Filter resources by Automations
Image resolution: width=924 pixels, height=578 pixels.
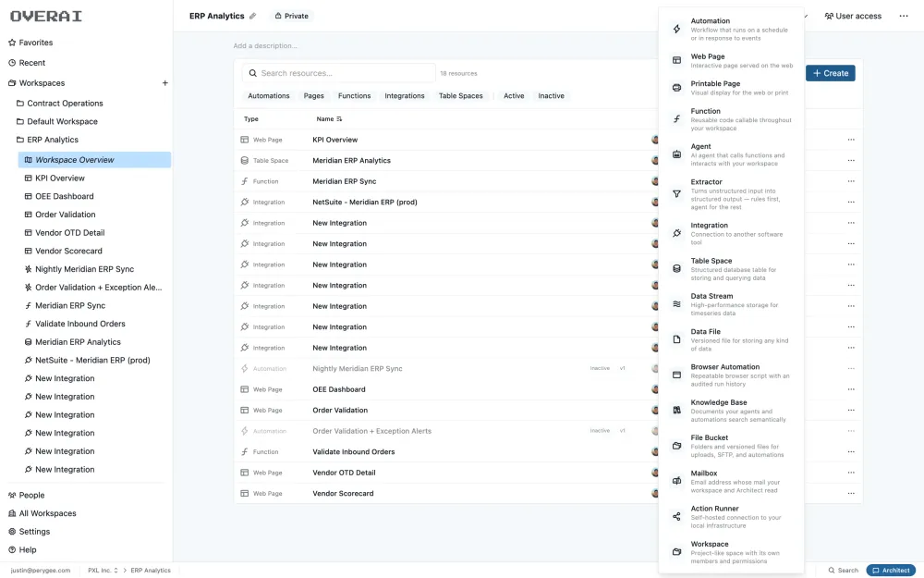pos(269,95)
